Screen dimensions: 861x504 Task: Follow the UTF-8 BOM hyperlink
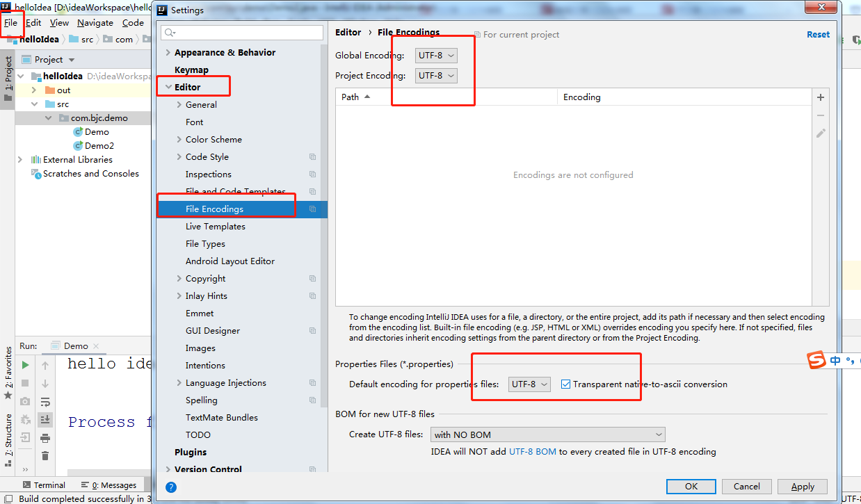pyautogui.click(x=533, y=452)
